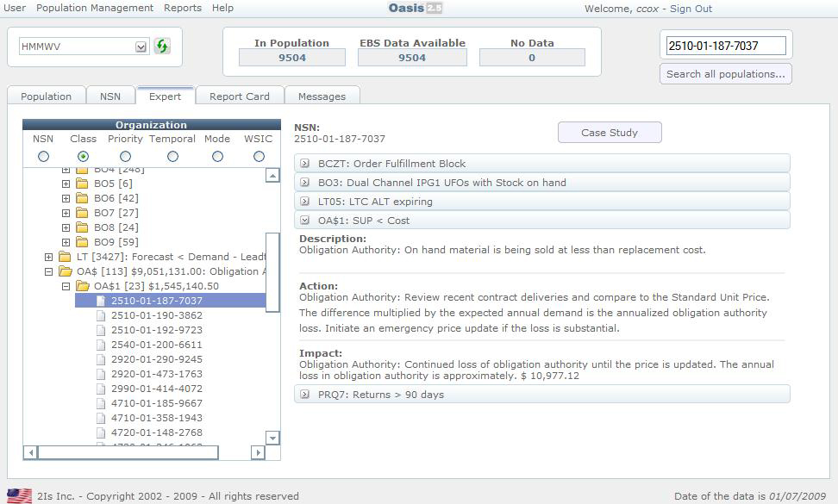This screenshot has width=838, height=504.
Task: Click the BO8 folder icon
Action: [x=82, y=227]
